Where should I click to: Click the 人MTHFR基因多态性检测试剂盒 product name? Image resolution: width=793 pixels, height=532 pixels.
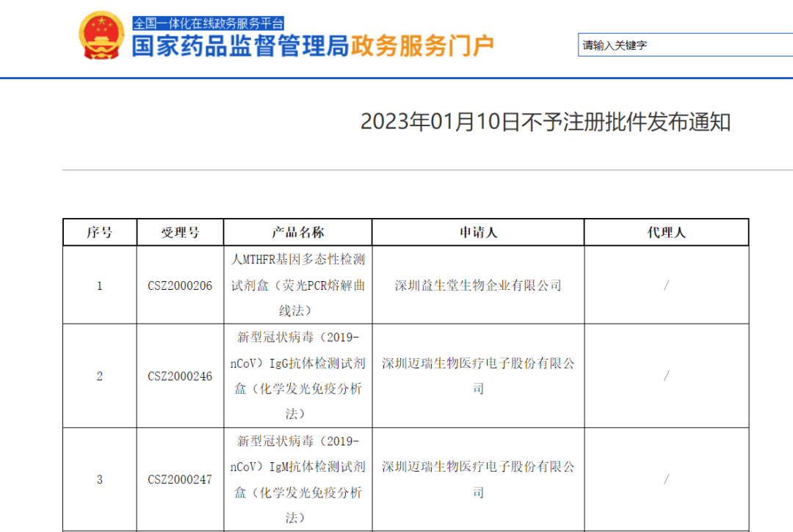tap(297, 285)
